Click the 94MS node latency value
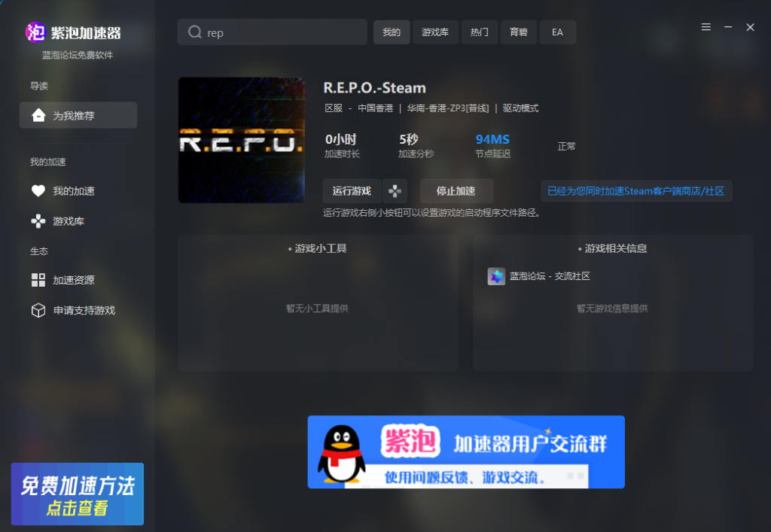Image resolution: width=771 pixels, height=532 pixels. [492, 139]
